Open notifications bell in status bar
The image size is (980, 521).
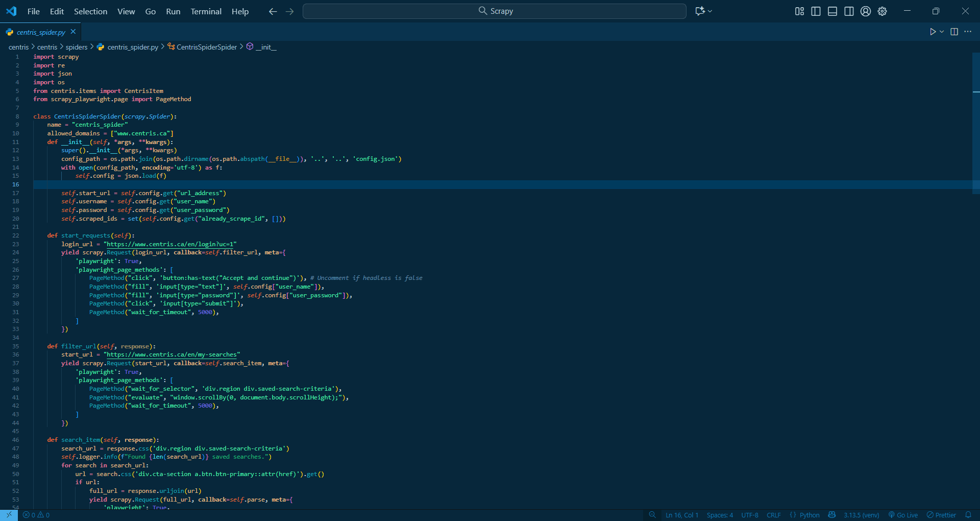tap(968, 515)
